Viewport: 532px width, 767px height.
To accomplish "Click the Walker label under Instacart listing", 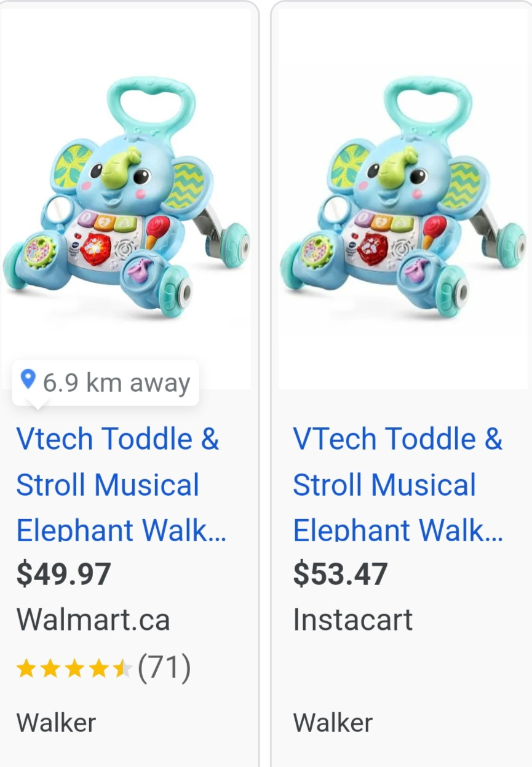I will (333, 722).
